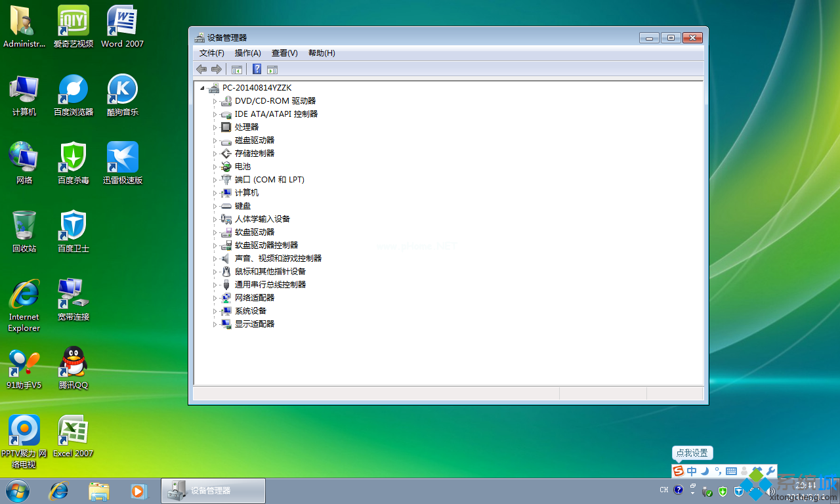Click the show/hide console tree toolbar icon
Viewport: 840px width, 504px height.
coord(237,70)
